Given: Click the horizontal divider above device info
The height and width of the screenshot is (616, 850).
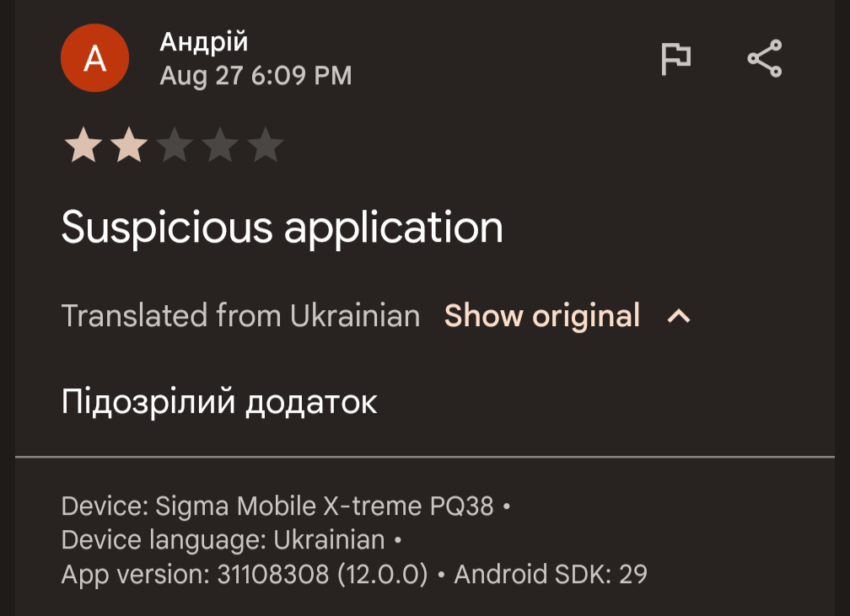Looking at the screenshot, I should (424, 457).
